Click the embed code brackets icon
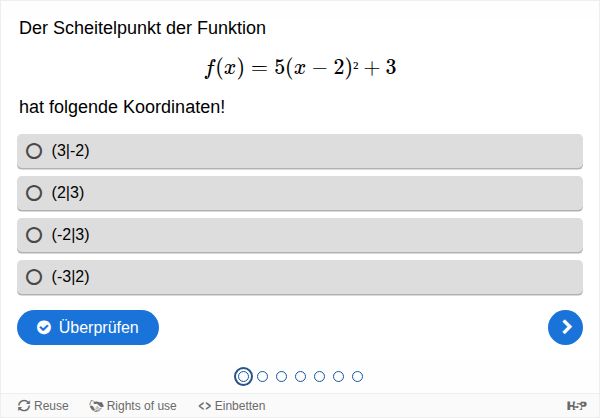 pos(204,406)
